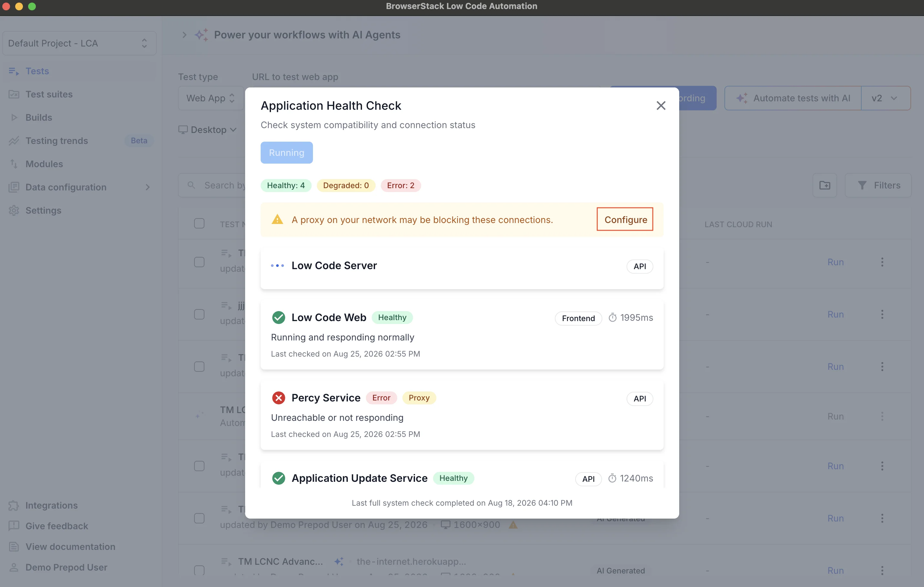Click the proxy warning triangle icon

click(277, 219)
